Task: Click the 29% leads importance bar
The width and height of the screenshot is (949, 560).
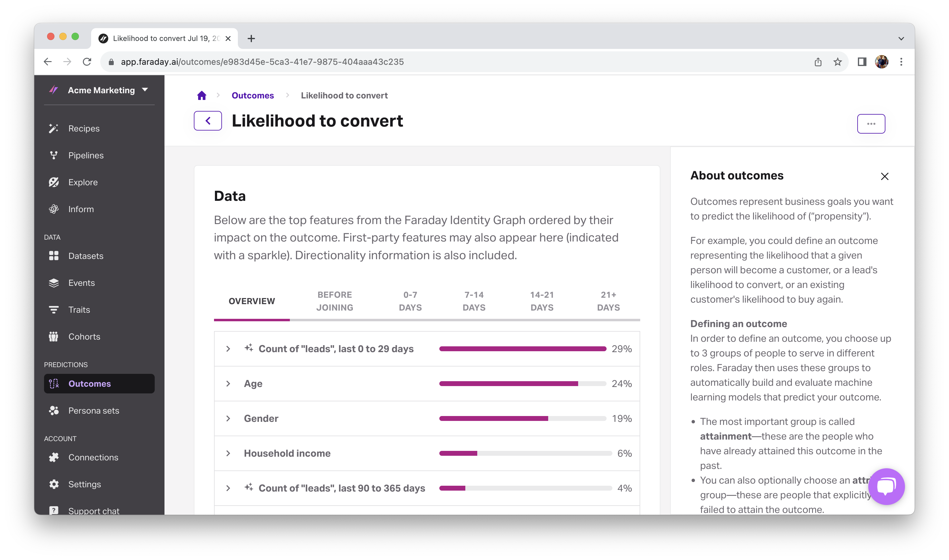Action: 522,349
